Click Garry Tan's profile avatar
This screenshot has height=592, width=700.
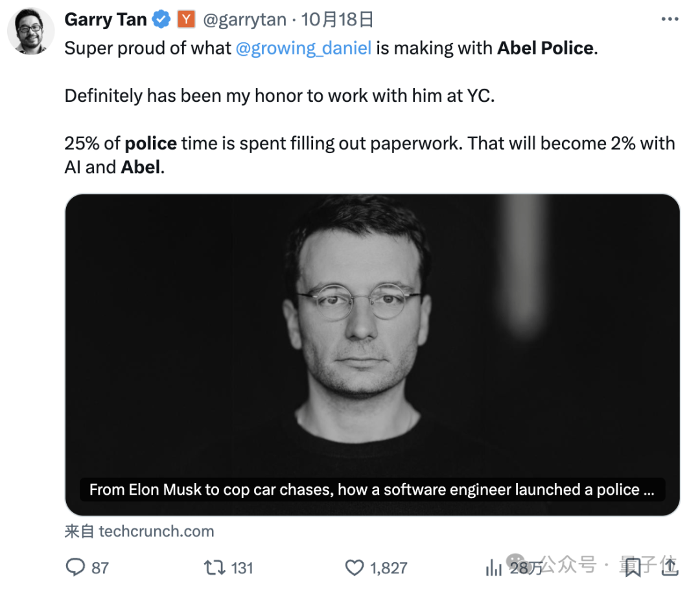(x=30, y=27)
